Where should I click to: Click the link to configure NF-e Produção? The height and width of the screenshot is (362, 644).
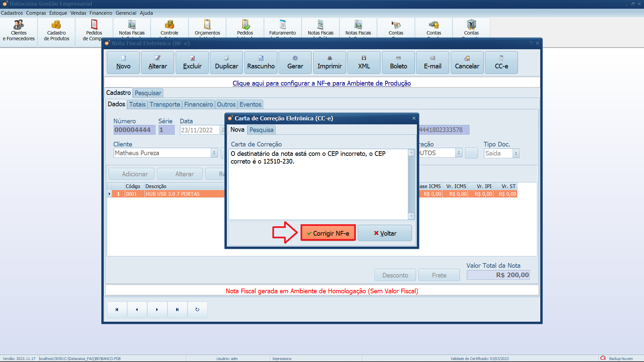322,83
